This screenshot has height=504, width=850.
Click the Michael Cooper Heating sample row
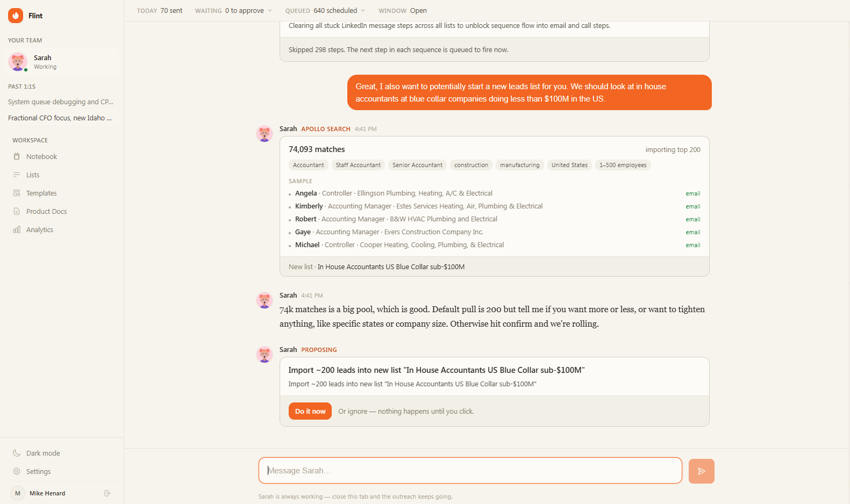coord(495,245)
